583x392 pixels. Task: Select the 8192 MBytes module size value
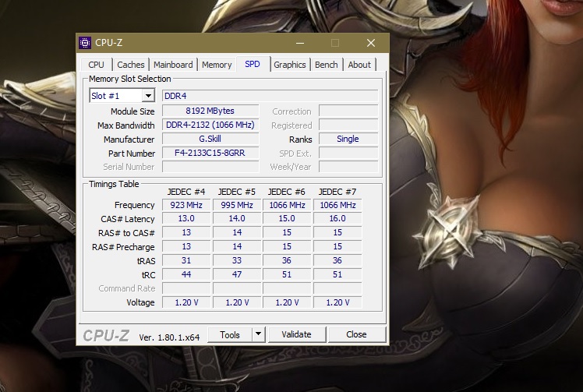click(210, 111)
